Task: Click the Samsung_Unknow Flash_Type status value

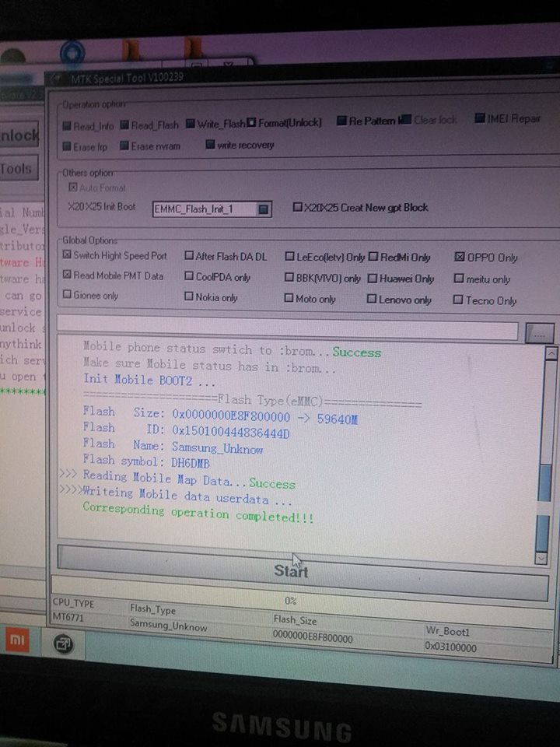Action: point(168,625)
